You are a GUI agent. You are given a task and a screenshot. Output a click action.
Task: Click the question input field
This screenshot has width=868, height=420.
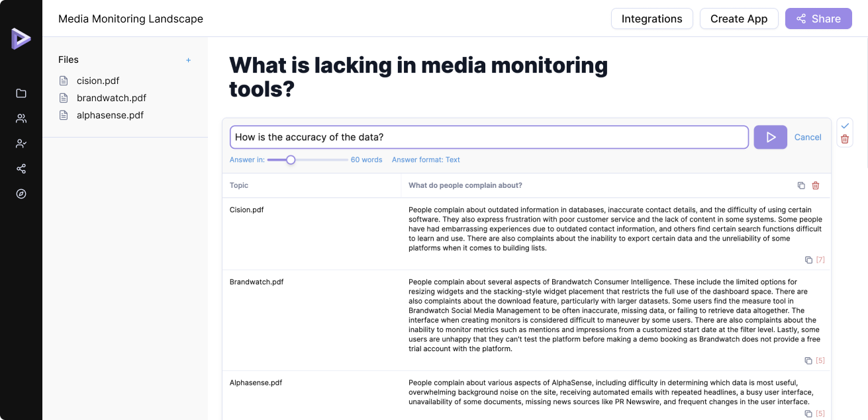click(489, 137)
